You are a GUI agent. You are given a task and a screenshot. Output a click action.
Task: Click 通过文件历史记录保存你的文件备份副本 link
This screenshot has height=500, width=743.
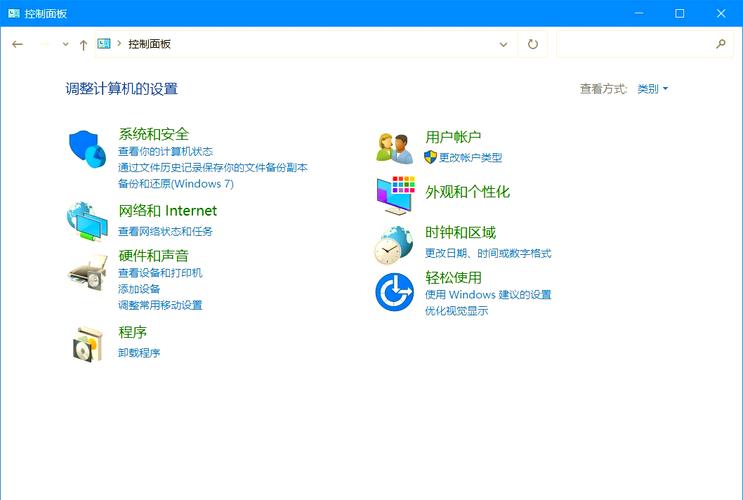[x=213, y=168]
